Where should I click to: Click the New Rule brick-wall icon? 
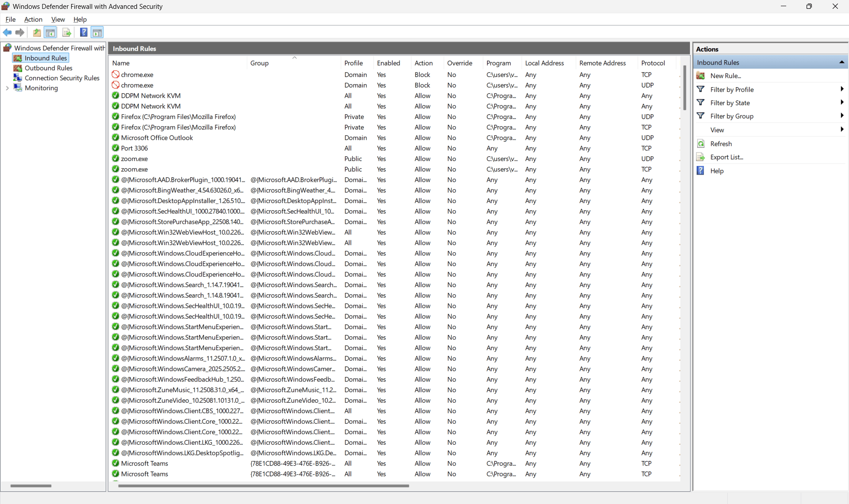tap(701, 75)
